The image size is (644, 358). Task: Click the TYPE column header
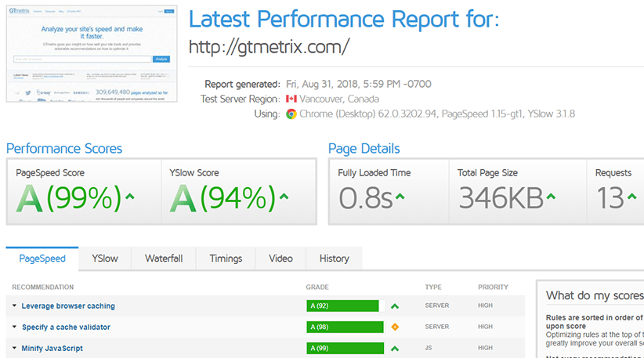433,287
